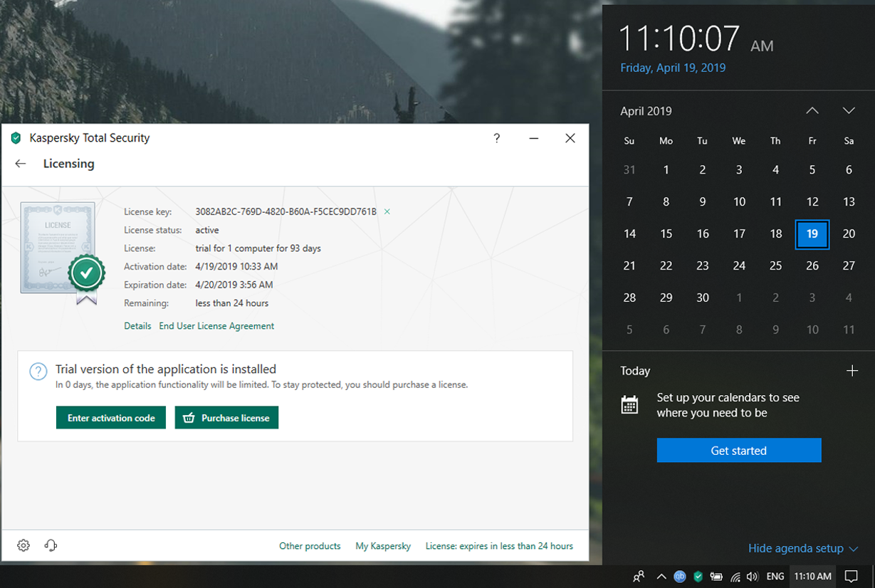Click activation date '4/19/2019 10:33 AM'
The width and height of the screenshot is (875, 588).
coord(236,266)
